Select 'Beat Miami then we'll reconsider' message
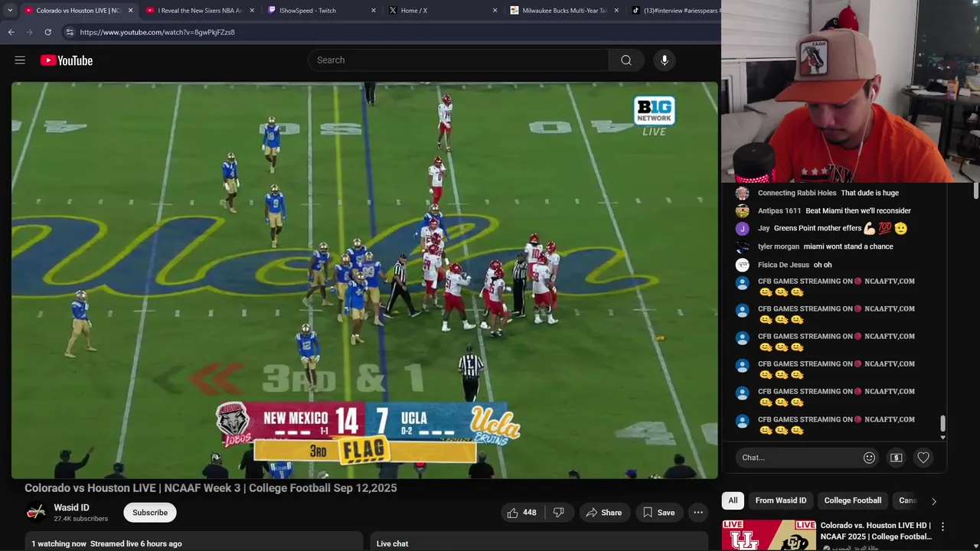The width and height of the screenshot is (980, 551). 858,210
